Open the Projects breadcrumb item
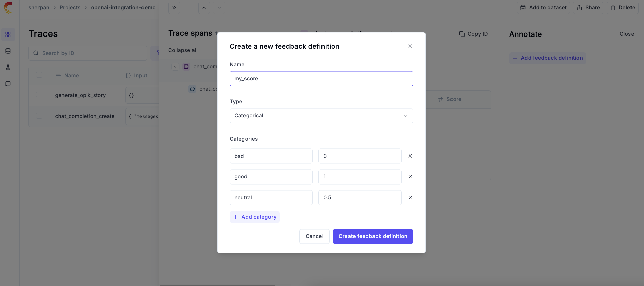644x286 pixels. click(x=70, y=7)
